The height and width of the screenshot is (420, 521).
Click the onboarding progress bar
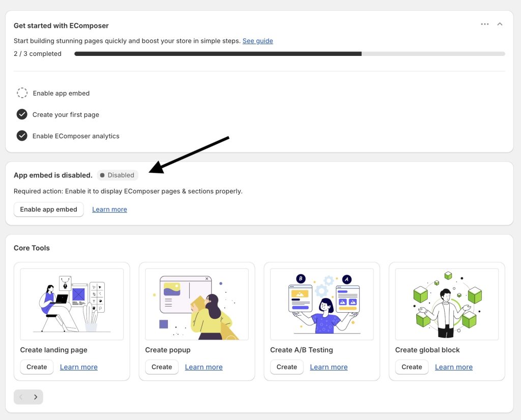(290, 53)
